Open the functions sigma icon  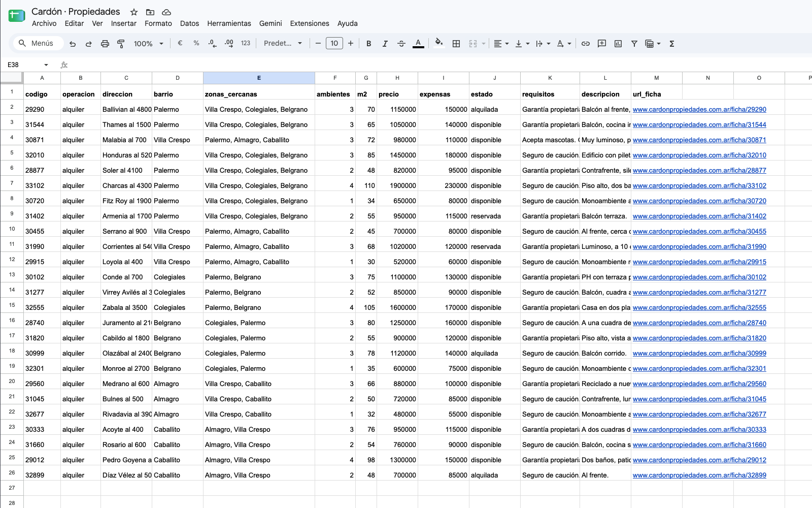pyautogui.click(x=672, y=44)
